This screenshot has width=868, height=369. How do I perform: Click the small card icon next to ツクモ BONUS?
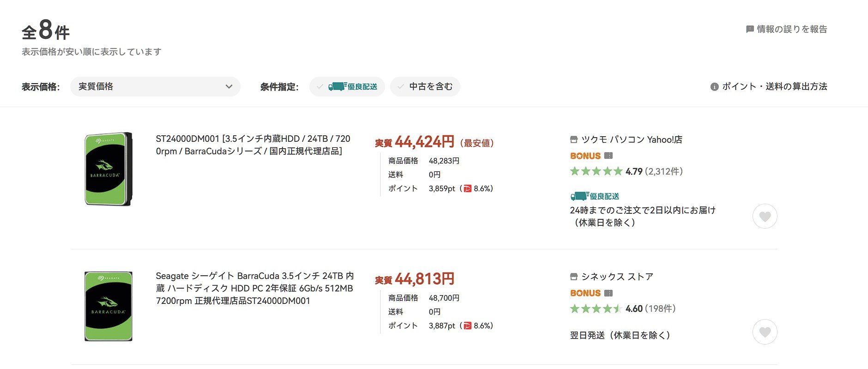(x=609, y=156)
